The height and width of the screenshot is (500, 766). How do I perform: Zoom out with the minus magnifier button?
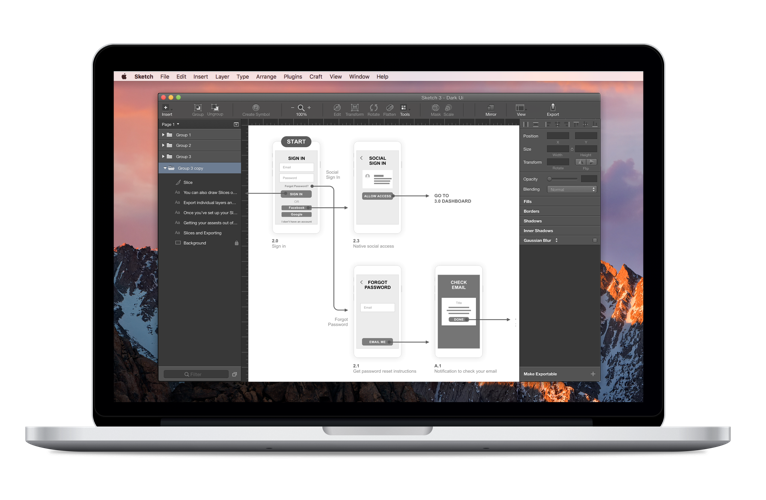coord(293,108)
